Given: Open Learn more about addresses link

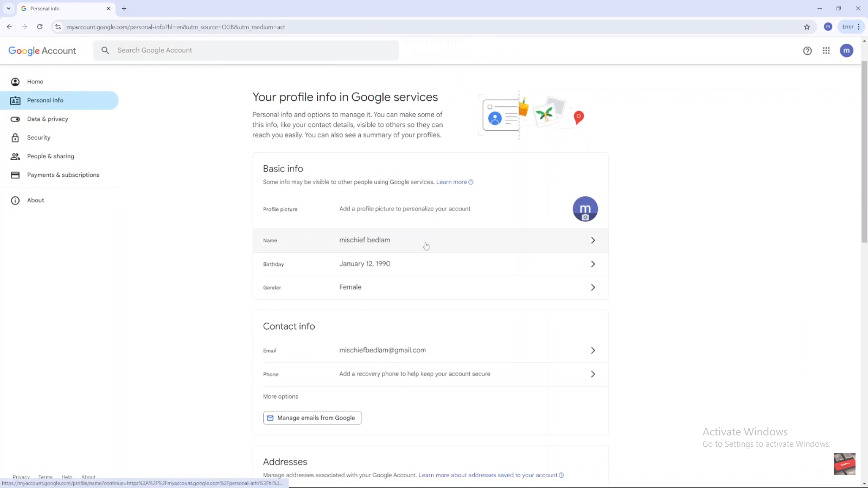Looking at the screenshot, I should click(491, 475).
